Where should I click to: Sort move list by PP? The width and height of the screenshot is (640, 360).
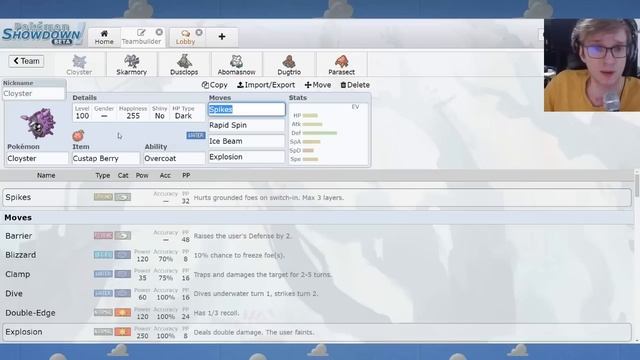[186, 176]
